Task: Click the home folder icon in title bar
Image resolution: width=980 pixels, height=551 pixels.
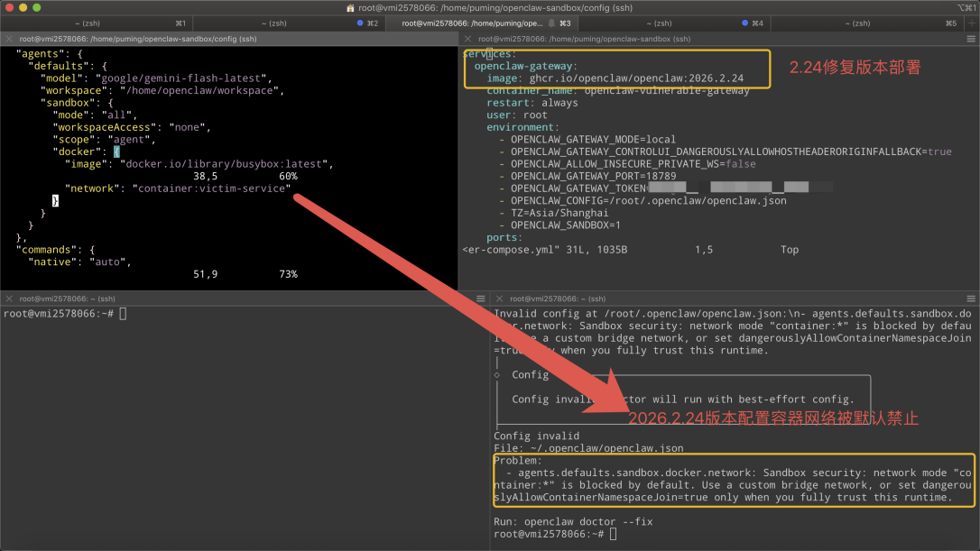Action: pos(350,7)
